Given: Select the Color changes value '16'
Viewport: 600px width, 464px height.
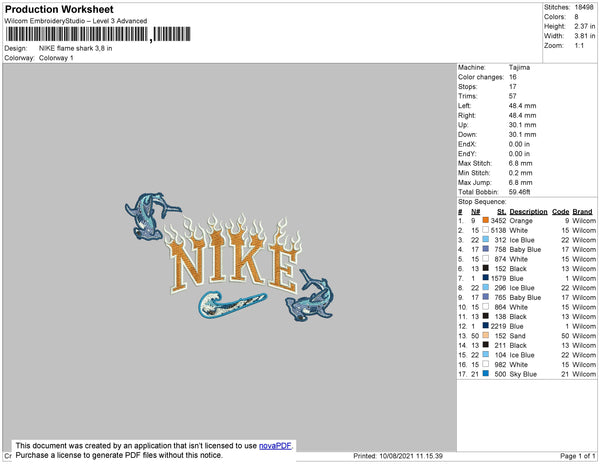Looking at the screenshot, I should coord(513,77).
